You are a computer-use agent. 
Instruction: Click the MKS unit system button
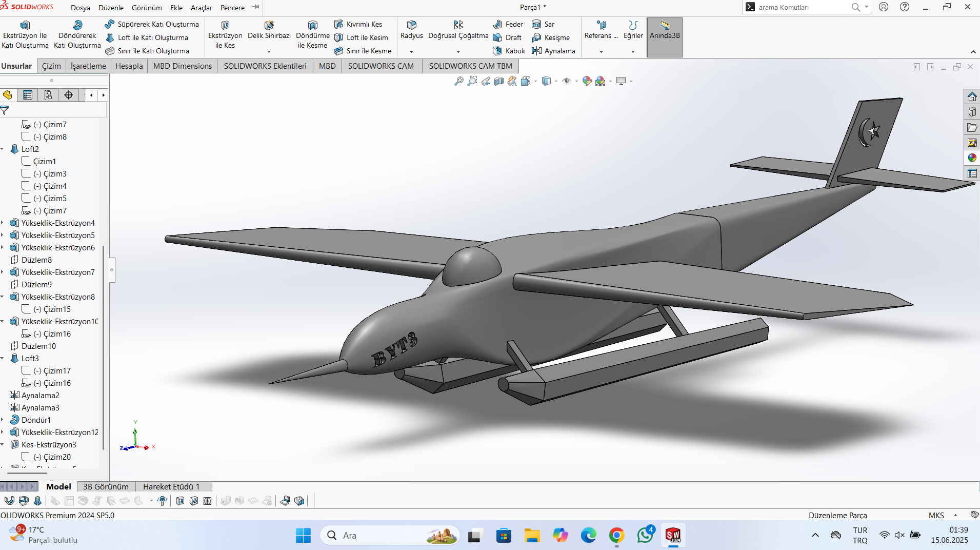click(x=936, y=515)
